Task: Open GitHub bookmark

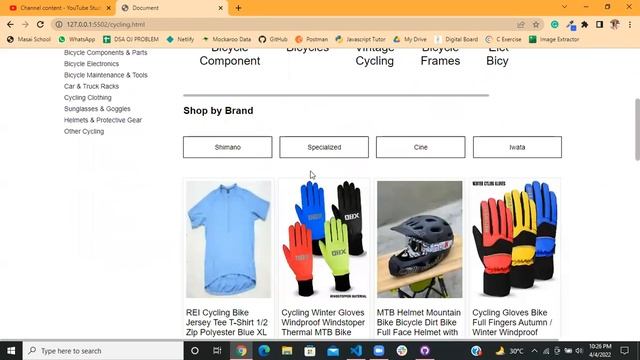Action: point(273,39)
